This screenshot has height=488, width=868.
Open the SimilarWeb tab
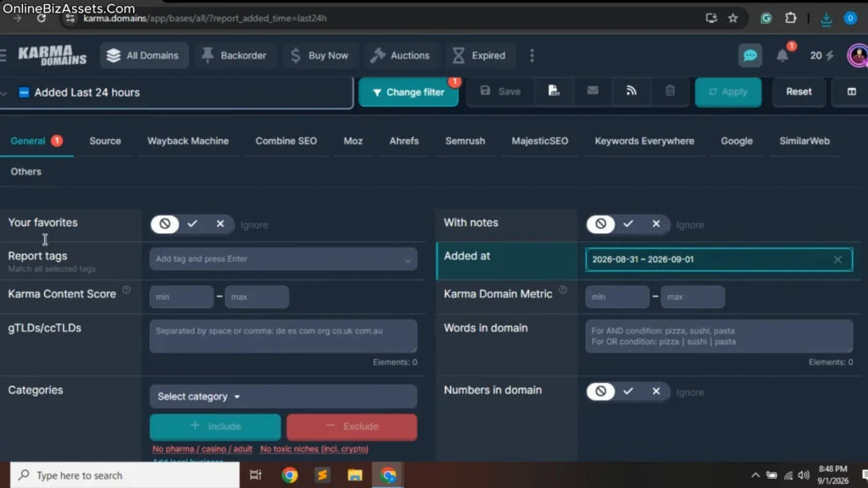point(804,141)
